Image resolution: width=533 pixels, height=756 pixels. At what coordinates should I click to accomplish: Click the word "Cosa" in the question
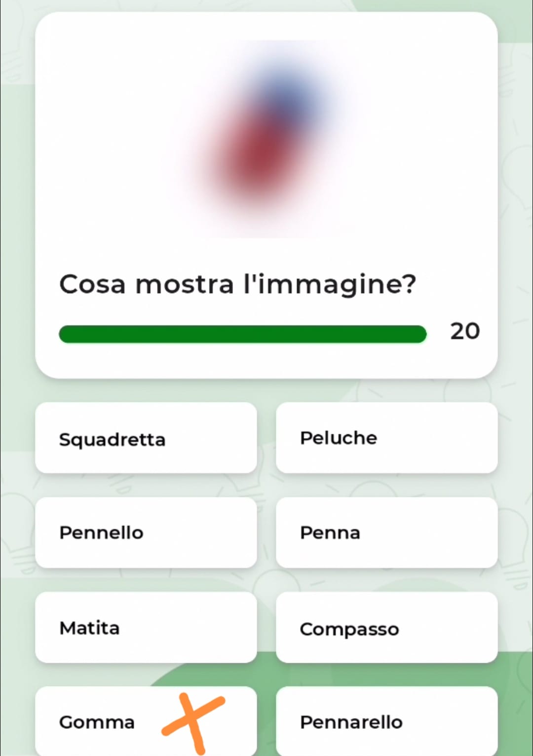click(92, 285)
